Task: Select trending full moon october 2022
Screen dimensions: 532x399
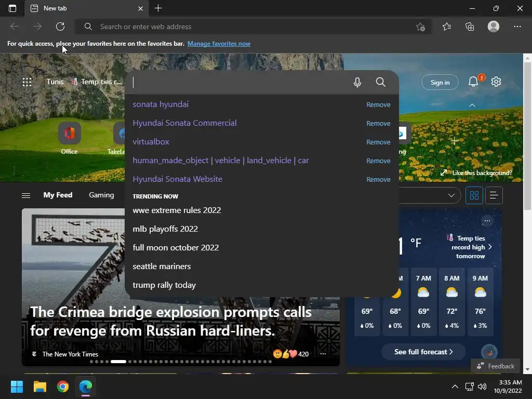Action: 176,247
